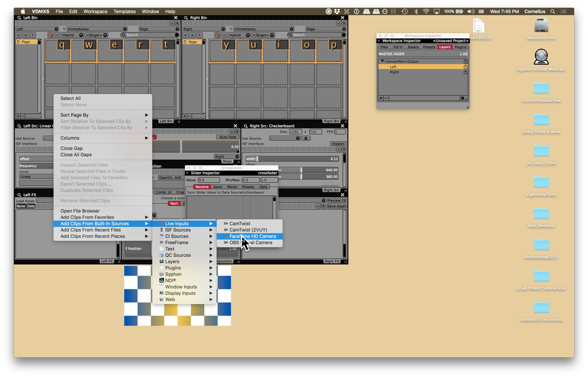Open the Syphon submenu entry
This screenshot has height=377, width=588.
(184, 274)
